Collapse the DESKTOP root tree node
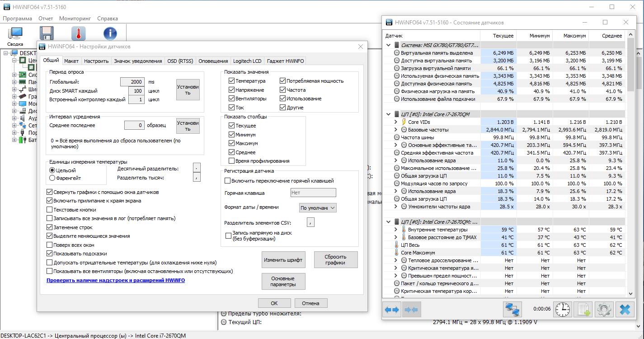The image size is (644, 339). 7,53
